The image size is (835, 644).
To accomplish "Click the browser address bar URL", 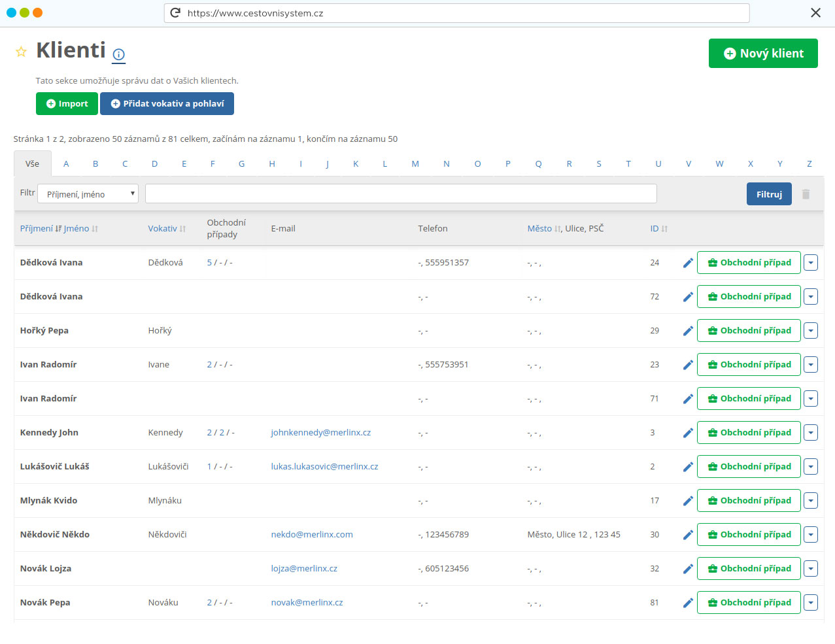I will pos(456,13).
